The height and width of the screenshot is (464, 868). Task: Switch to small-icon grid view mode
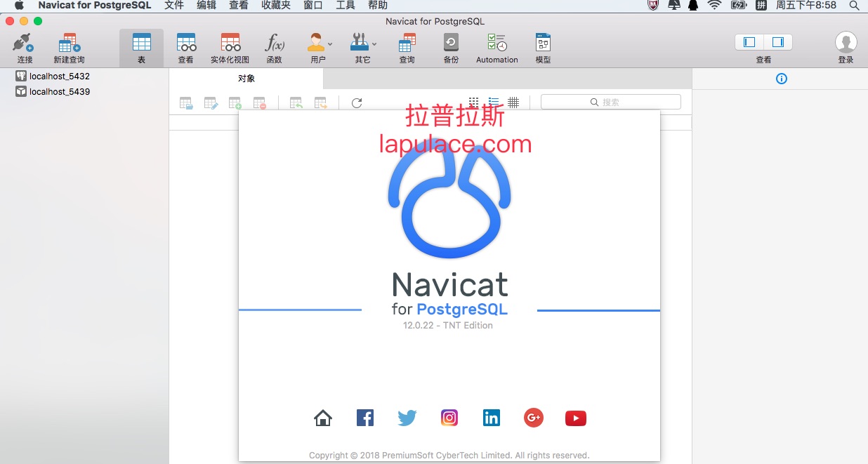(x=474, y=102)
